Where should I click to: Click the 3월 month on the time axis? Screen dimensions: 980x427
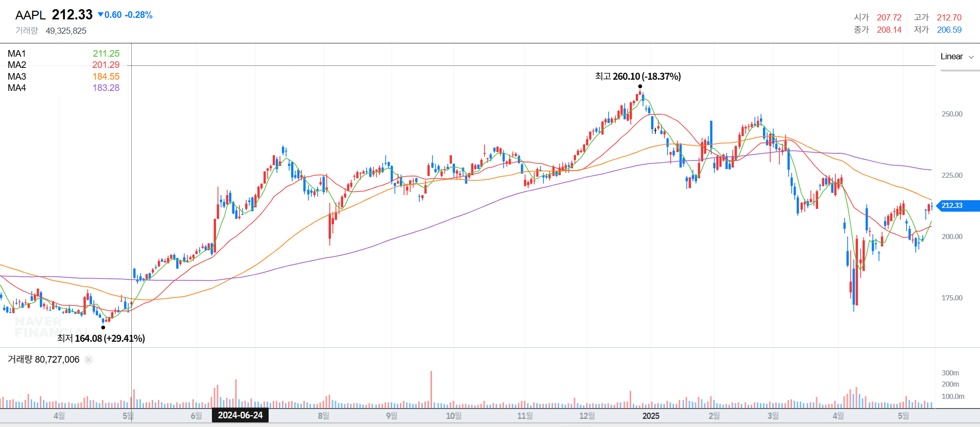click(773, 416)
